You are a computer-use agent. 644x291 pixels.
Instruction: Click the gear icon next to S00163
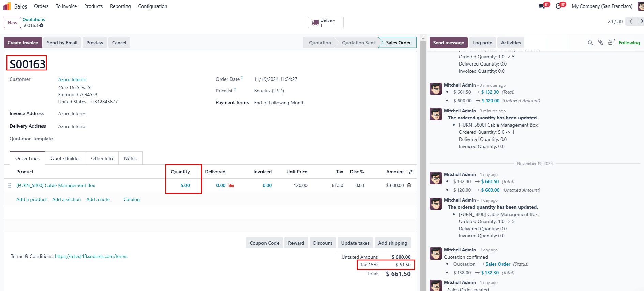pyautogui.click(x=41, y=25)
